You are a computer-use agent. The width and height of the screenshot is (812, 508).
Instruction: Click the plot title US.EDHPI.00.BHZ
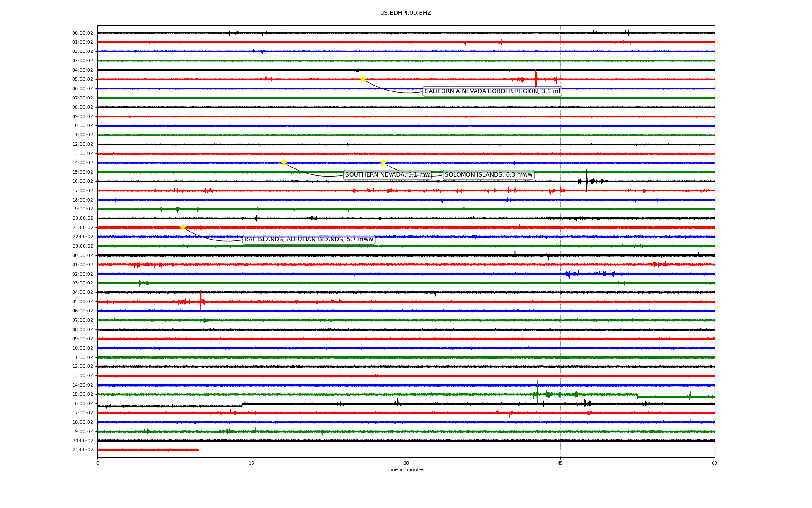coord(406,13)
